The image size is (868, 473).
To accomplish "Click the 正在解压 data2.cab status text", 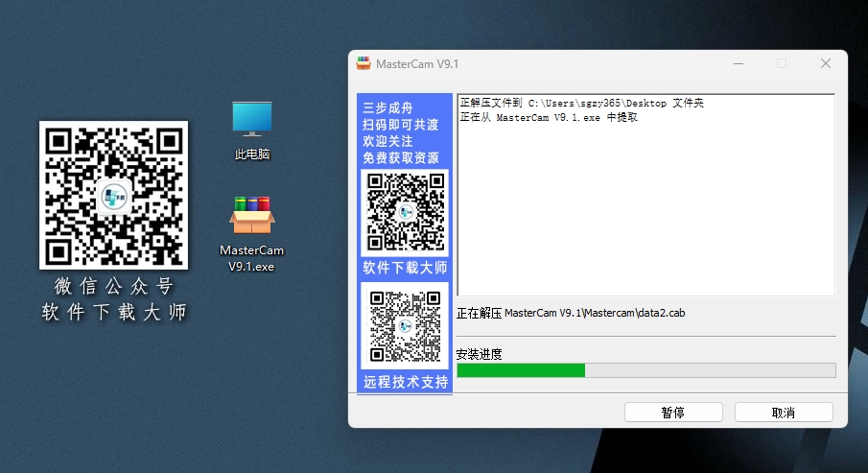I will 571,313.
